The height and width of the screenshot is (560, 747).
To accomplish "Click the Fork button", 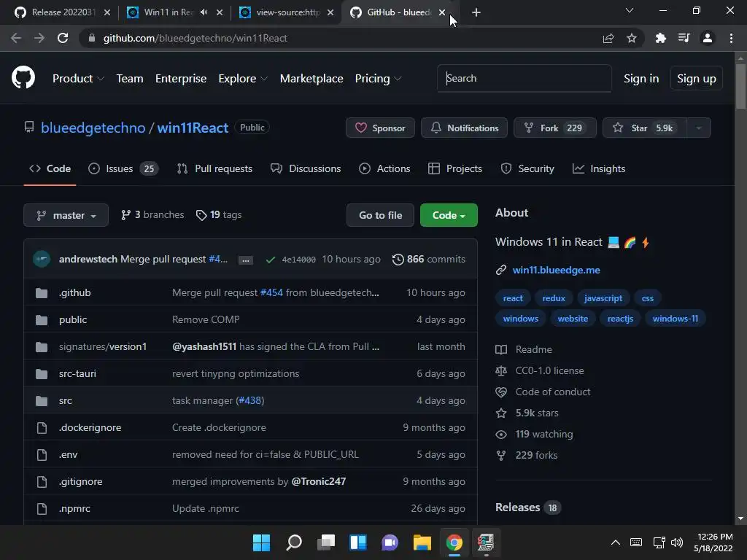I will (555, 128).
